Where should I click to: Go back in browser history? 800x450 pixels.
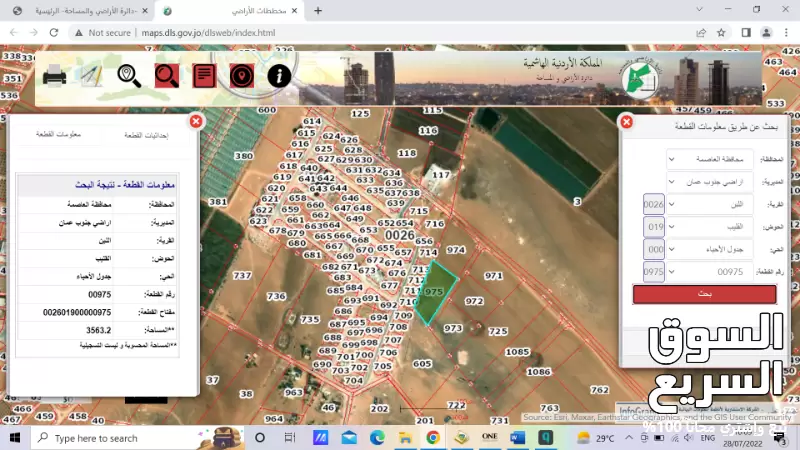(x=14, y=33)
